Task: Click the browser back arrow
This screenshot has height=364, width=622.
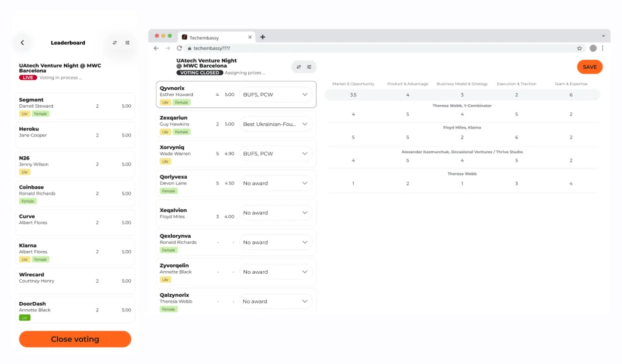Action: [156, 48]
